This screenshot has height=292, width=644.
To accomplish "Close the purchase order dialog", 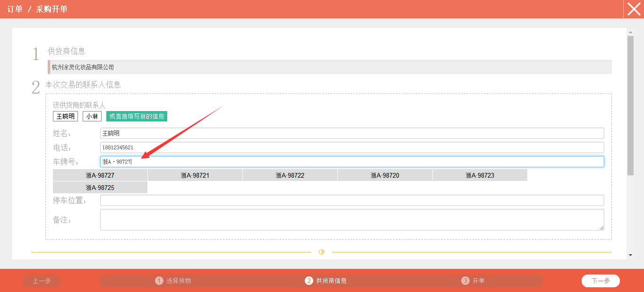I will [x=634, y=9].
